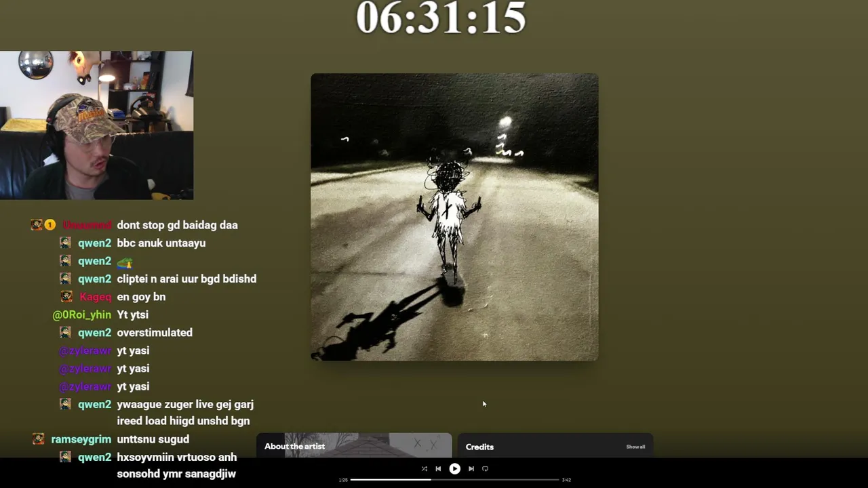Click the message 'en goy bn'
Screen dimensions: 868x488
[x=141, y=297]
